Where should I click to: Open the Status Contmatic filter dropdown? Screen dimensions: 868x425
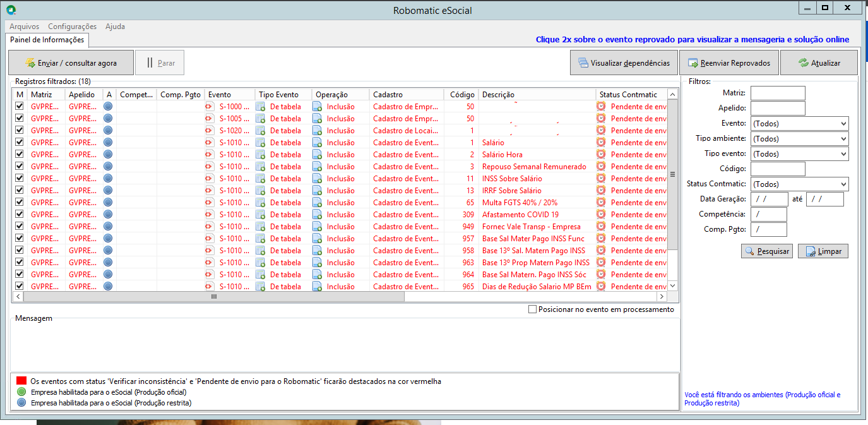799,184
